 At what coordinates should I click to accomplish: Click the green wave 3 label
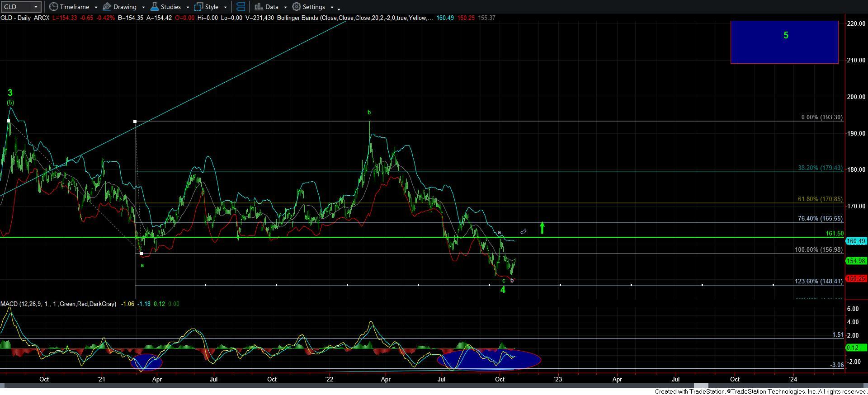(10, 93)
